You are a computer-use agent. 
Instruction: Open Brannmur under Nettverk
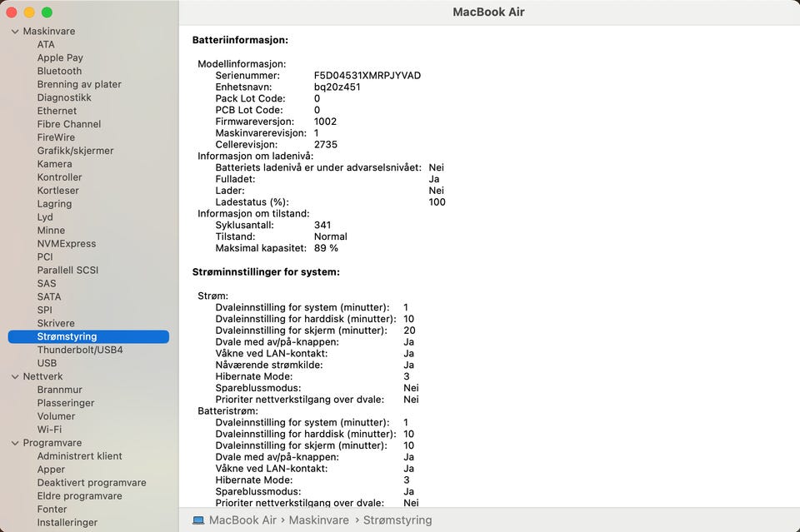pyautogui.click(x=60, y=390)
